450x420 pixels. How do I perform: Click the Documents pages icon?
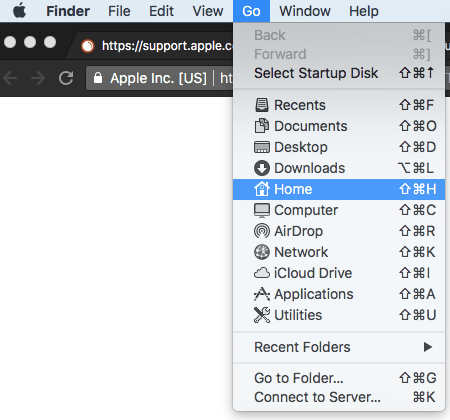pyautogui.click(x=262, y=126)
